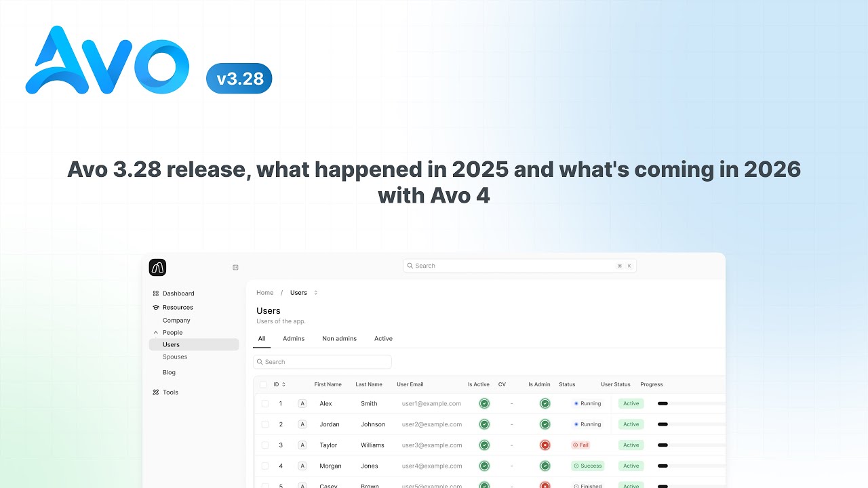Viewport: 868px width, 488px height.
Task: Open Company in the sidebar
Action: pyautogui.click(x=176, y=321)
